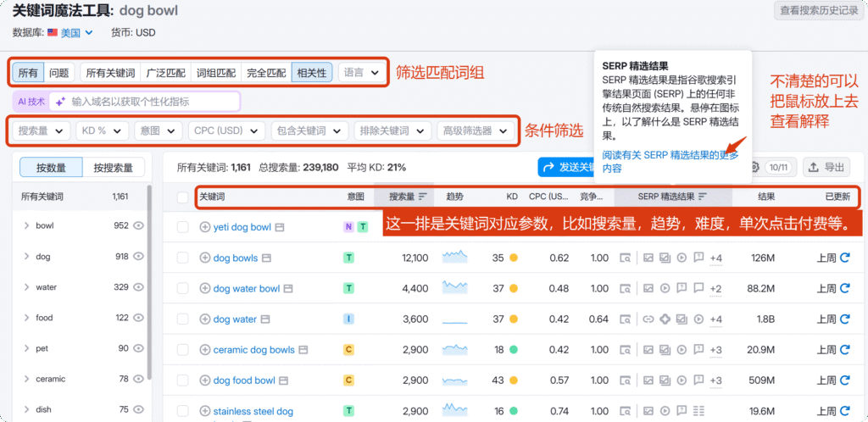Select the 问题 tab
This screenshot has height=422, width=868.
coord(59,73)
